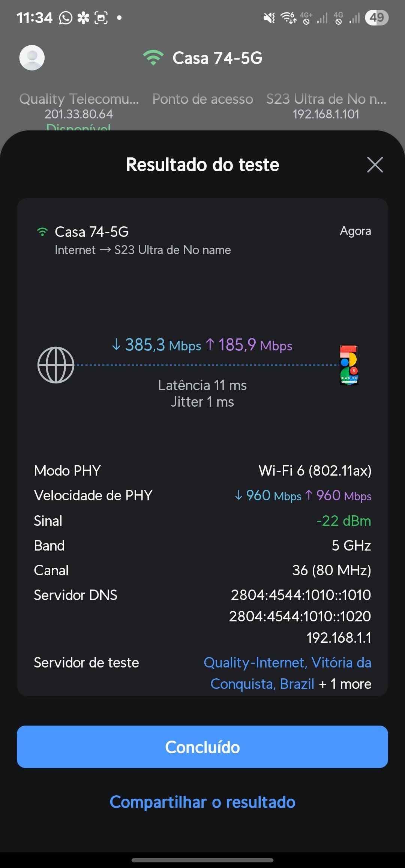Tap the home gesture bar
Viewport: 405px width, 868px height.
(x=202, y=860)
